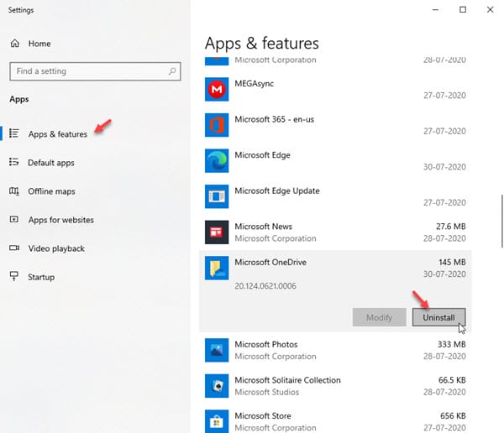Click the Video playback camera icon

click(14, 248)
